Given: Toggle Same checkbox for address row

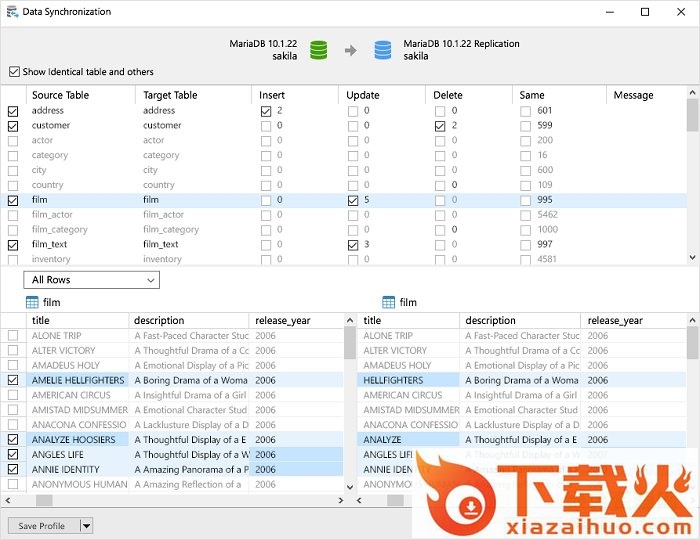Looking at the screenshot, I should tap(525, 111).
